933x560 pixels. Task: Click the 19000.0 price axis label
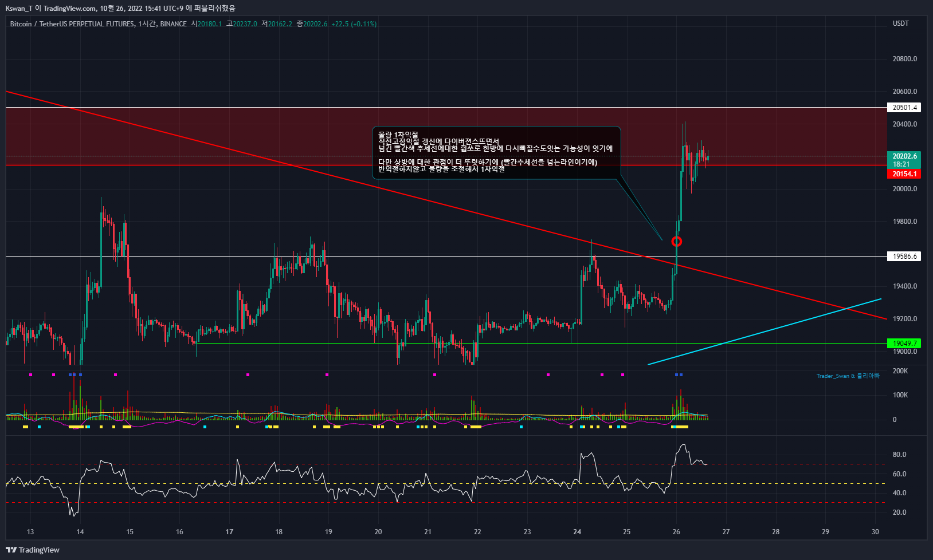905,352
